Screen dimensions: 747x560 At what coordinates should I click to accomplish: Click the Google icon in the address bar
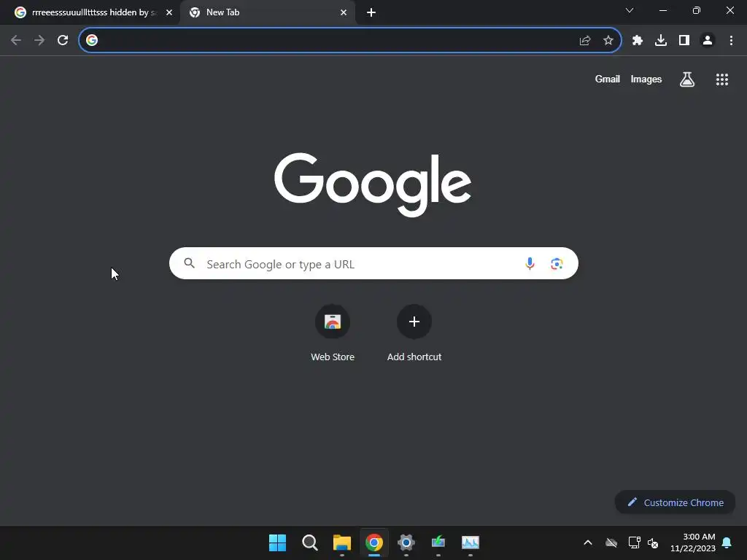(x=92, y=41)
